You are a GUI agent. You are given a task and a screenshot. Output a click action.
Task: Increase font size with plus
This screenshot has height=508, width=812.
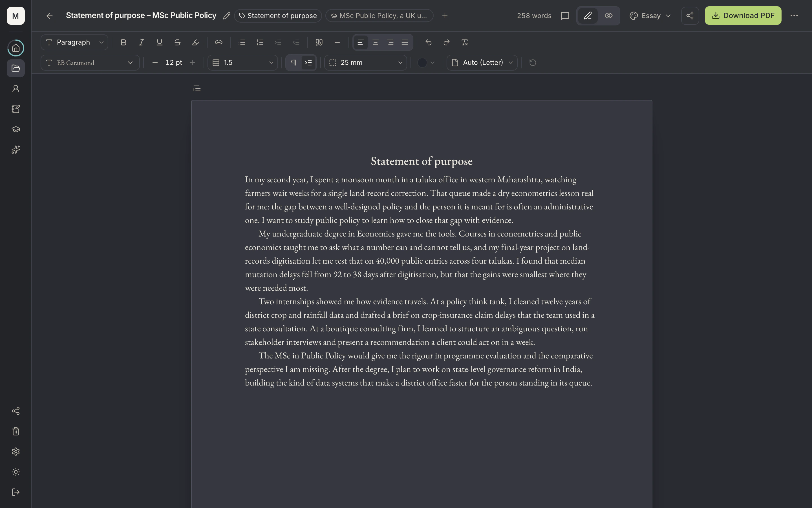[x=192, y=63]
